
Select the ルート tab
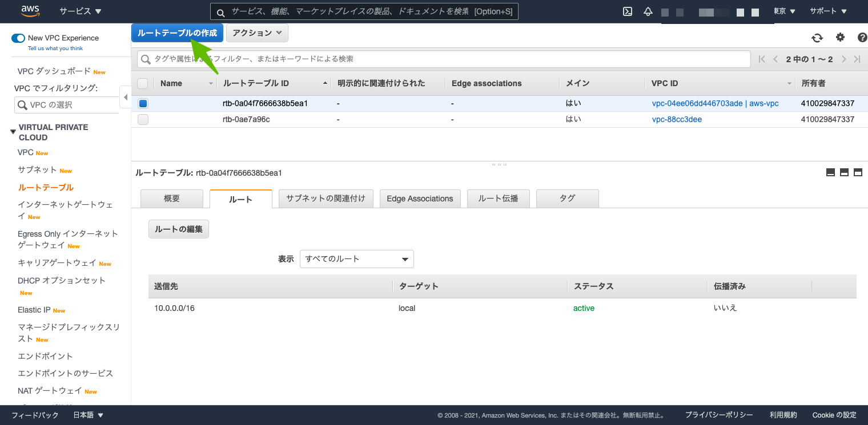pyautogui.click(x=241, y=199)
